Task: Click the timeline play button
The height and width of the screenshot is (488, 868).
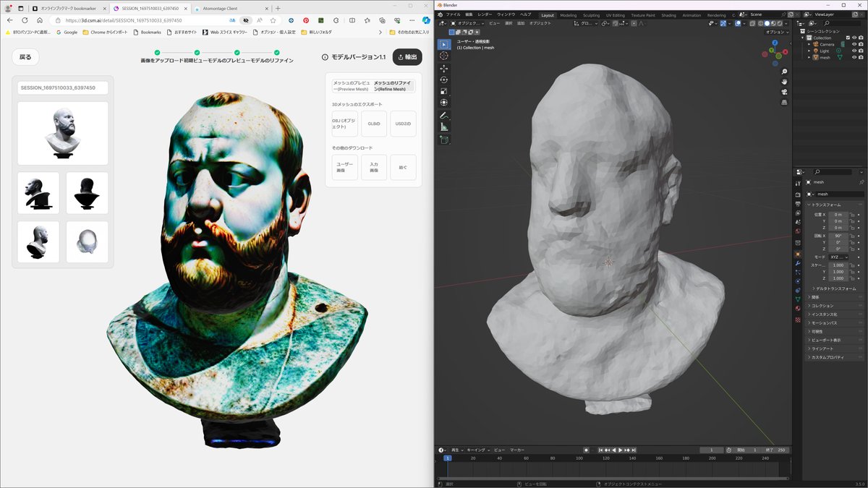Action: 621,450
